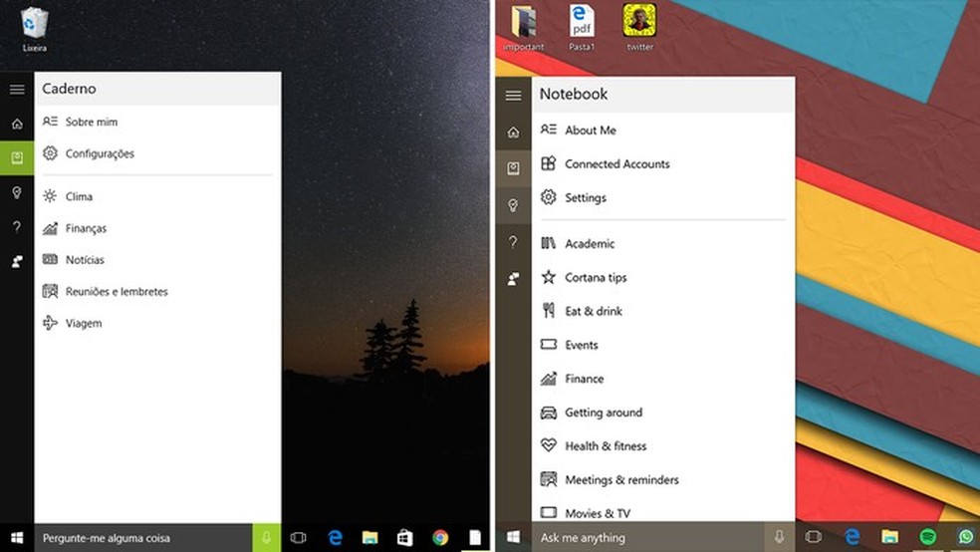
Task: Open Help question mark in Notebook sidebar
Action: (513, 242)
